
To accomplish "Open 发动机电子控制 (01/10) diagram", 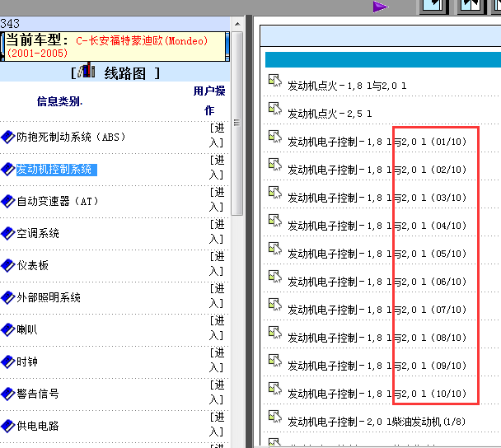I will (377, 142).
